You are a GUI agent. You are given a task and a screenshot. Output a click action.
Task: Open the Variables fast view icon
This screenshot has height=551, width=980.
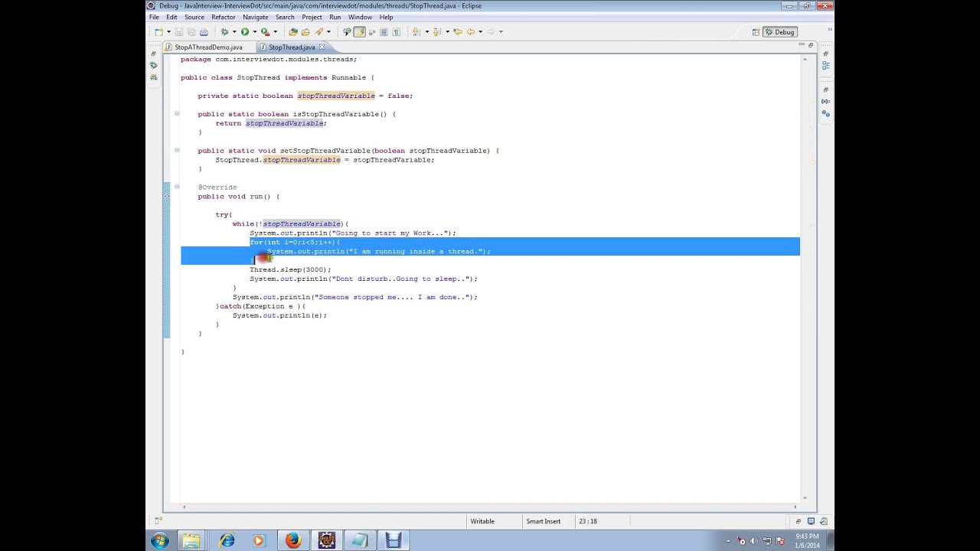(826, 101)
